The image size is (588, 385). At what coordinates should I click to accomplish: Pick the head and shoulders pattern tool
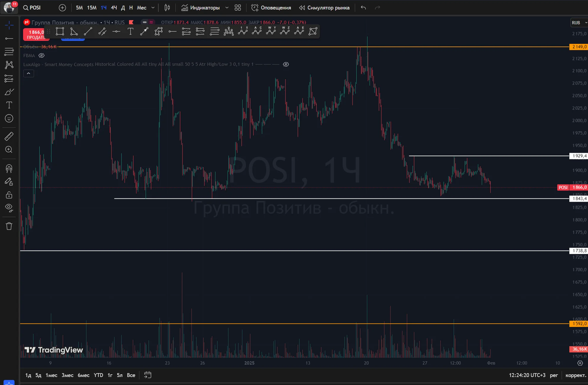(x=229, y=31)
